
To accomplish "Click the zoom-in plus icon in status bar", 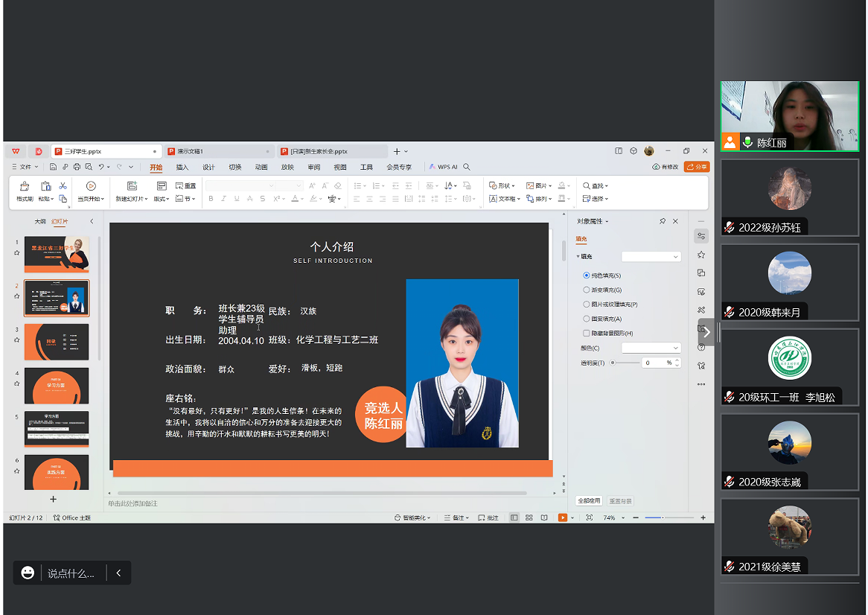I will pyautogui.click(x=703, y=518).
